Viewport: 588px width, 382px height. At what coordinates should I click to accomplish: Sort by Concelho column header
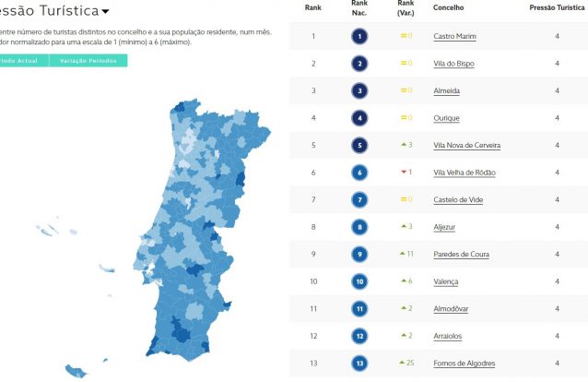point(449,7)
